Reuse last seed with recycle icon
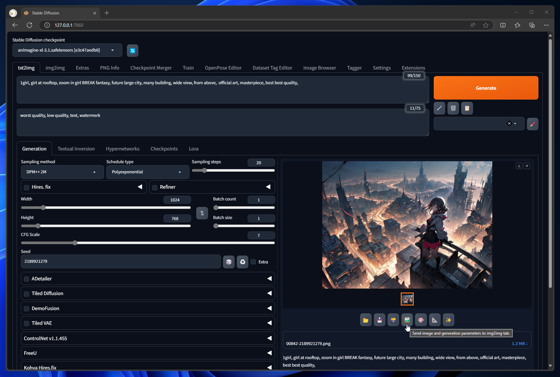 tap(242, 262)
